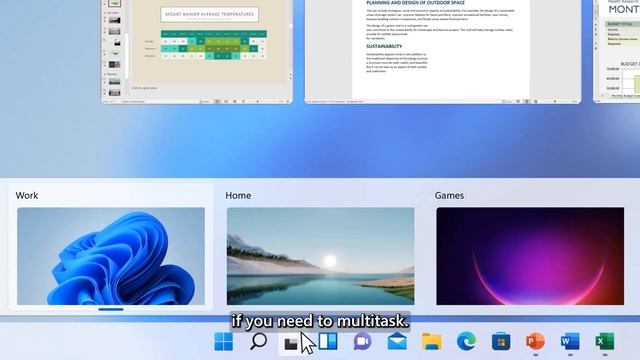Viewport: 640px width, 360px height.
Task: Click the Sustainability heading in Word preview
Action: 384,46
